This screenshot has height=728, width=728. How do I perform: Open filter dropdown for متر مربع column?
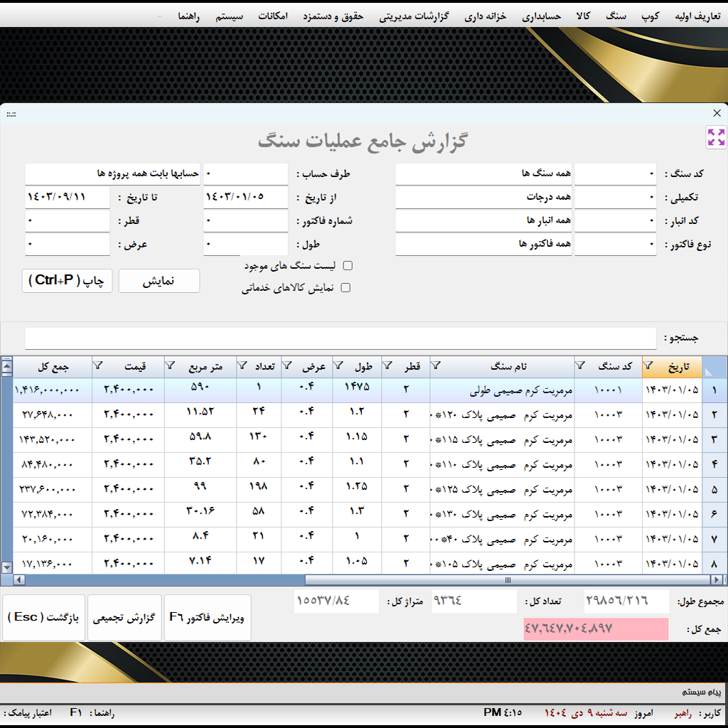171,366
